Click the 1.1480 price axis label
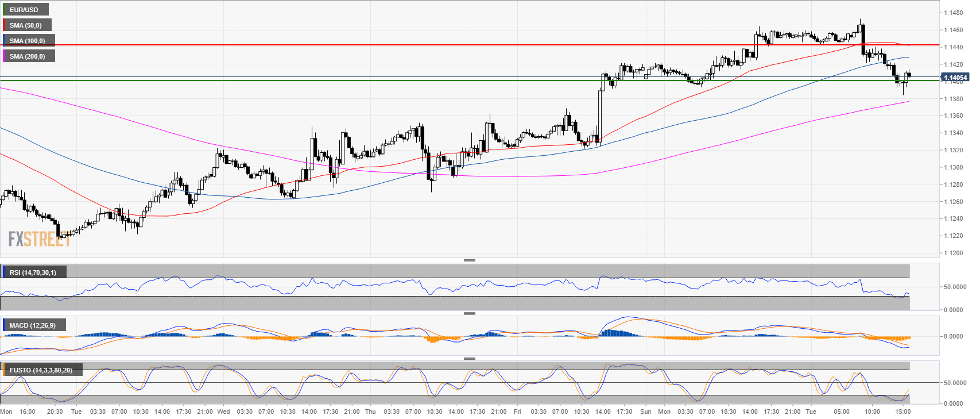The image size is (980, 419). 954,13
